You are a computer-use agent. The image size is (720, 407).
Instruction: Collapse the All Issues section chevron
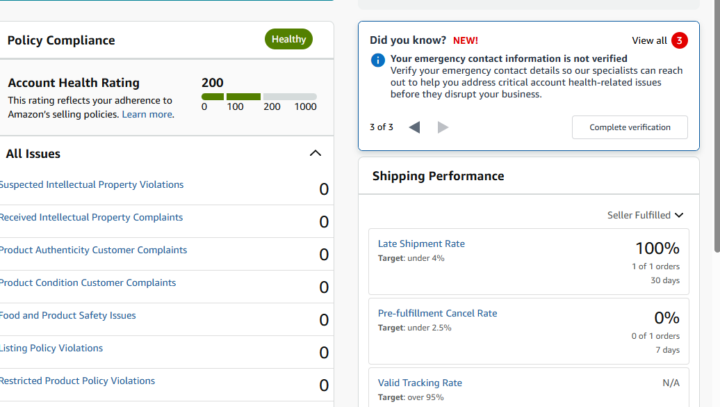[x=315, y=153]
